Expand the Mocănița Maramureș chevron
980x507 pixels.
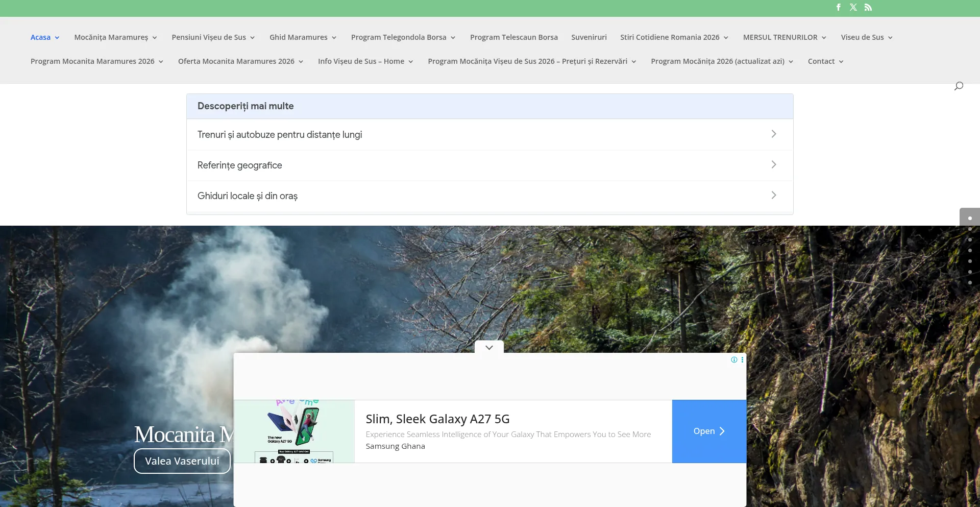coord(155,38)
